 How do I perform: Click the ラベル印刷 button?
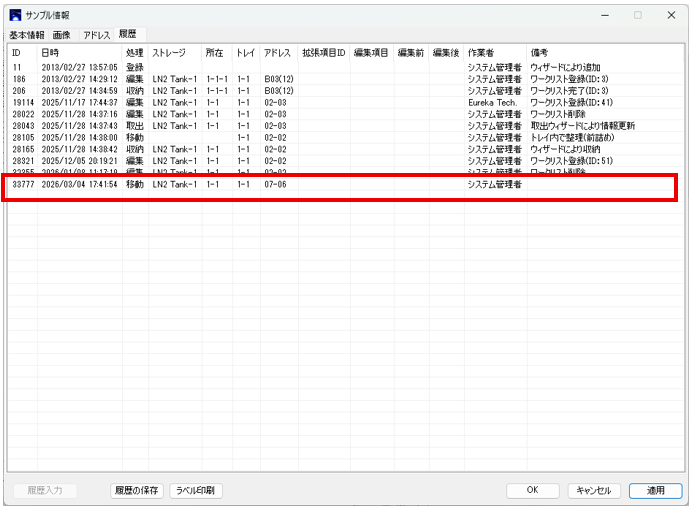pos(196,491)
